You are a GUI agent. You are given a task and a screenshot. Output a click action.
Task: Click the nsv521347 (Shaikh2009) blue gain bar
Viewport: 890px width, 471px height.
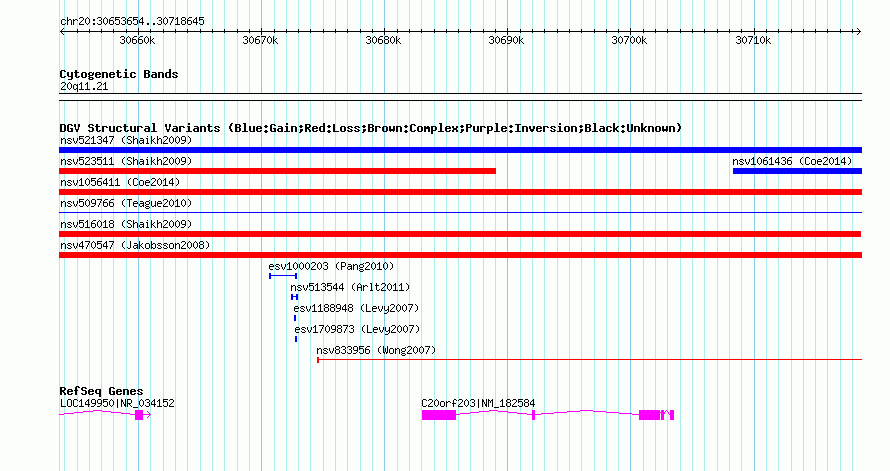[x=460, y=150]
